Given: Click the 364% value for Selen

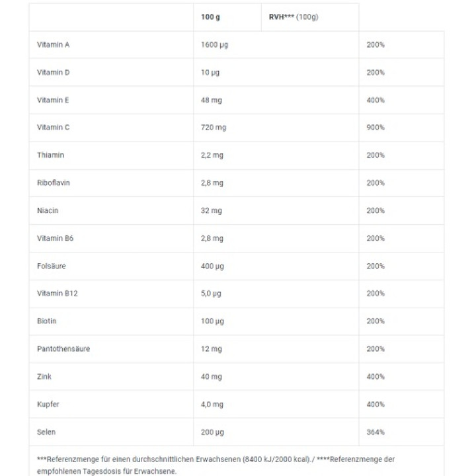Looking at the screenshot, I should [376, 432].
